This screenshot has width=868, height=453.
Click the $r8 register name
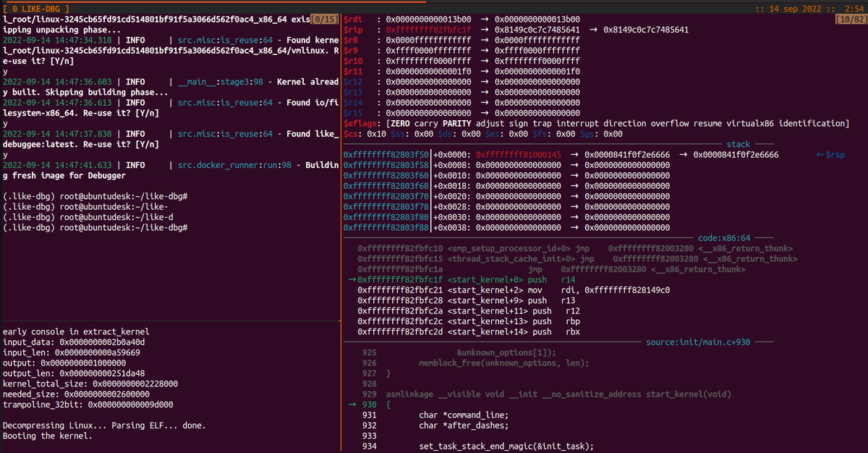coord(350,40)
